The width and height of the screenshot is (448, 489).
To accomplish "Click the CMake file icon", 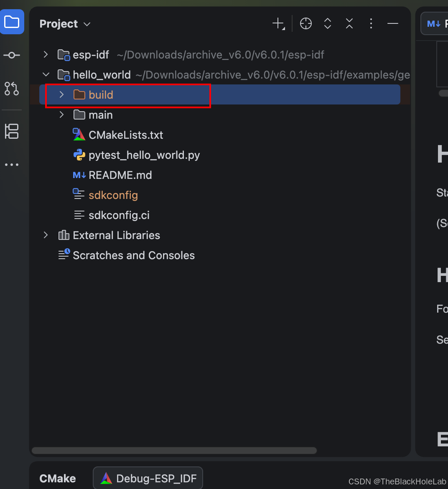I will [79, 135].
